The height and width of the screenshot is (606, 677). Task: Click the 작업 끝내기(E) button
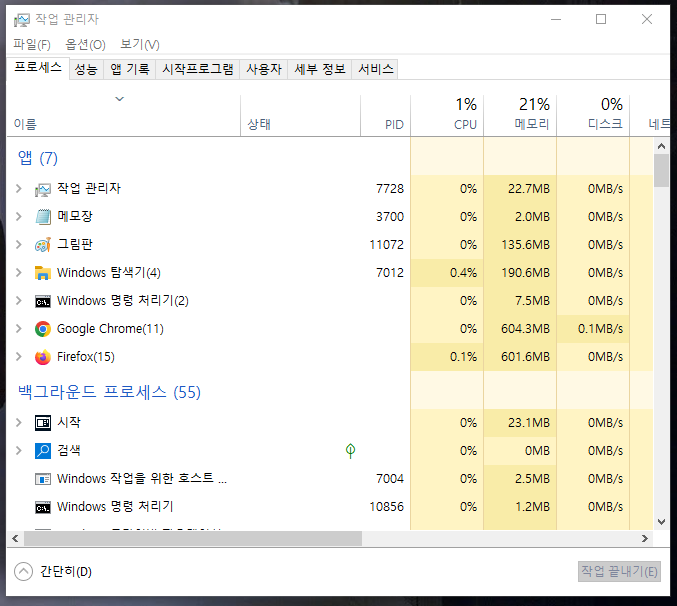pyautogui.click(x=619, y=571)
